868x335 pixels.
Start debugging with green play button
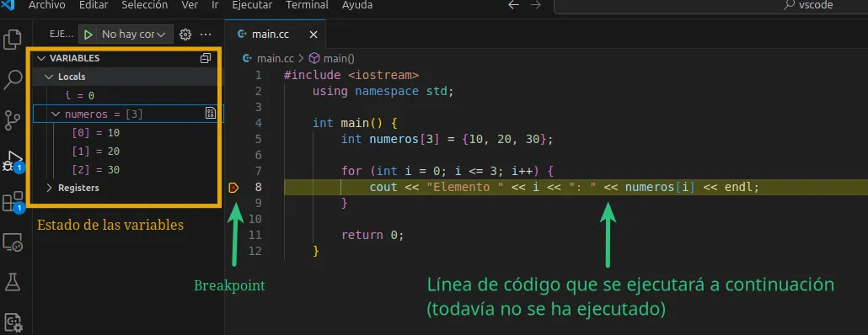[88, 35]
